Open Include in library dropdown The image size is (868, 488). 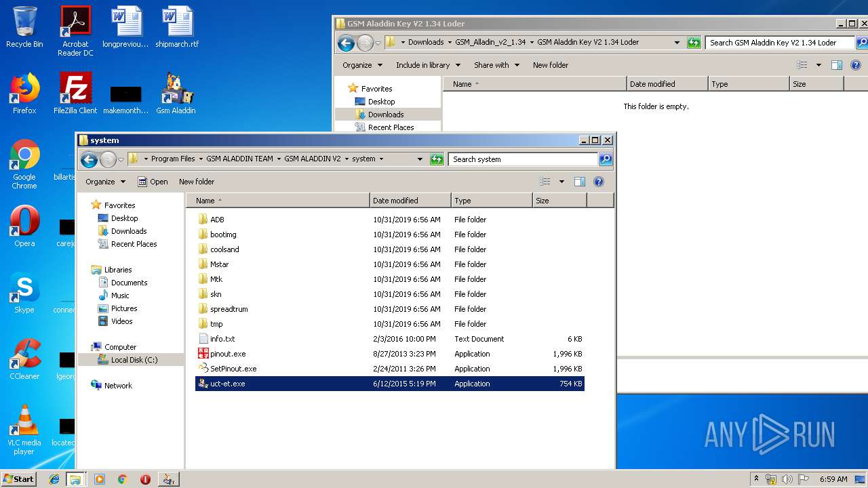pos(428,65)
